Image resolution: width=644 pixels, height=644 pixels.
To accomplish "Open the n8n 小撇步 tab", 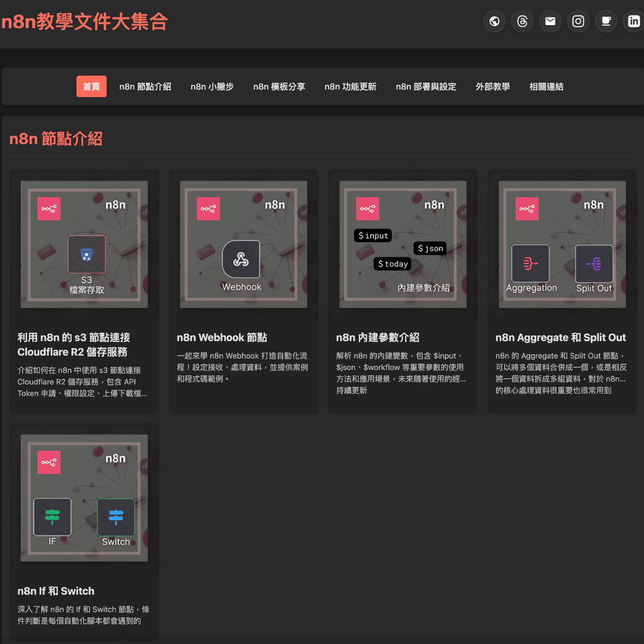I will [212, 86].
